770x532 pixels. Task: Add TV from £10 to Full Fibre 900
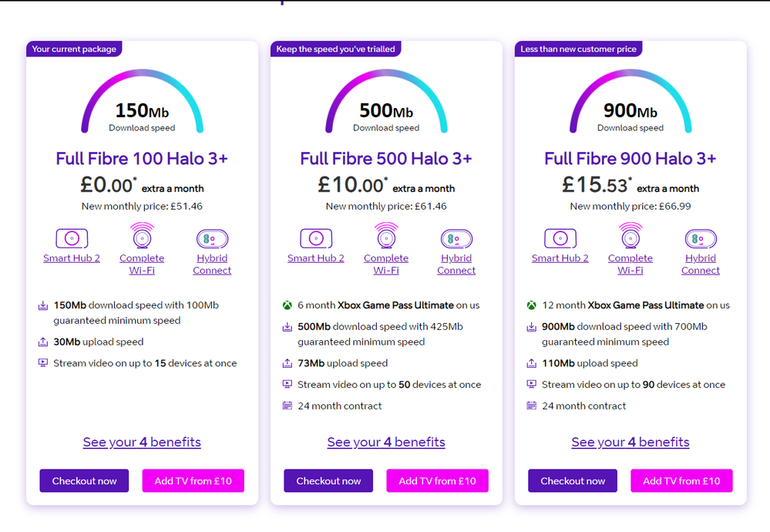[681, 480]
